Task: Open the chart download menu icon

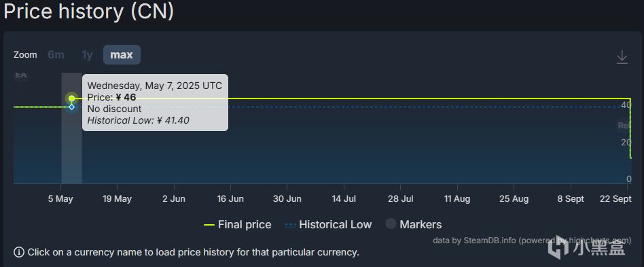Action: [x=622, y=56]
